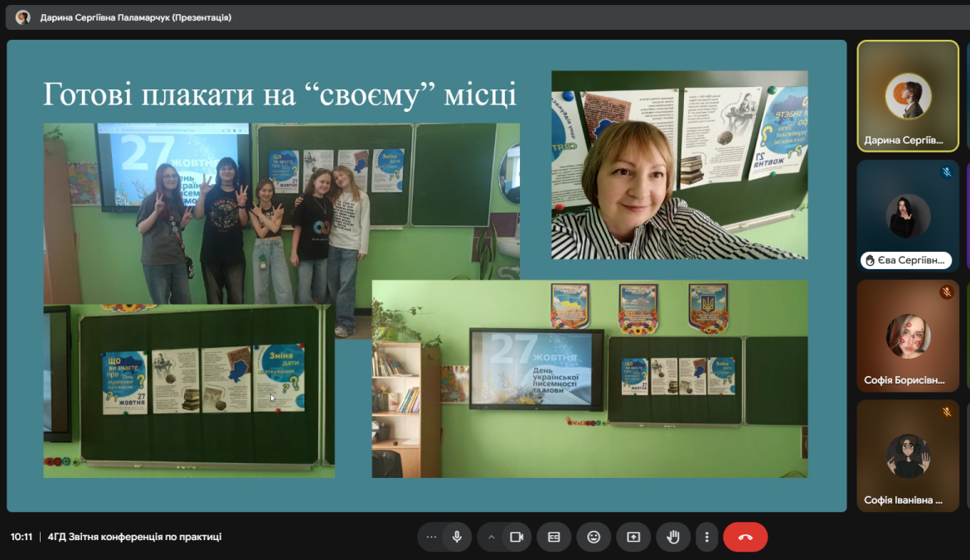Click muted mic icon on Софія Іванівна's tile
Viewport: 970px width, 560px height.
click(x=946, y=412)
